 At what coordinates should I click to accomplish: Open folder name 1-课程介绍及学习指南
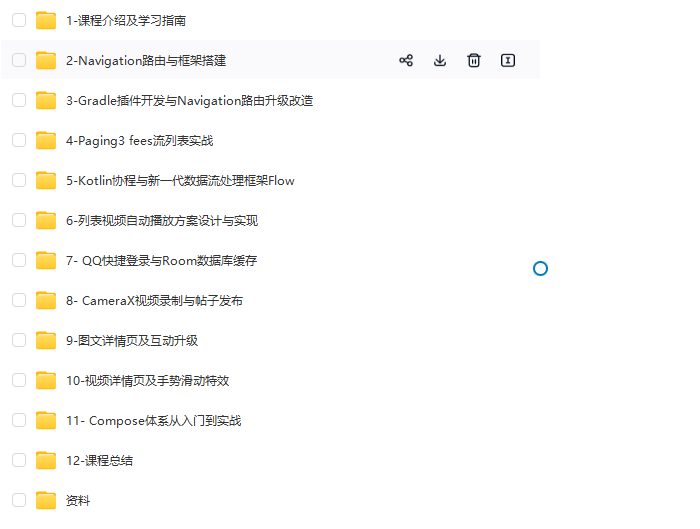point(126,21)
